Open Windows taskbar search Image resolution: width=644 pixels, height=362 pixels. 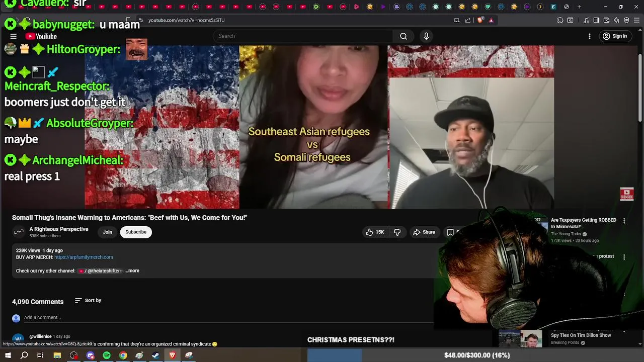click(24, 355)
